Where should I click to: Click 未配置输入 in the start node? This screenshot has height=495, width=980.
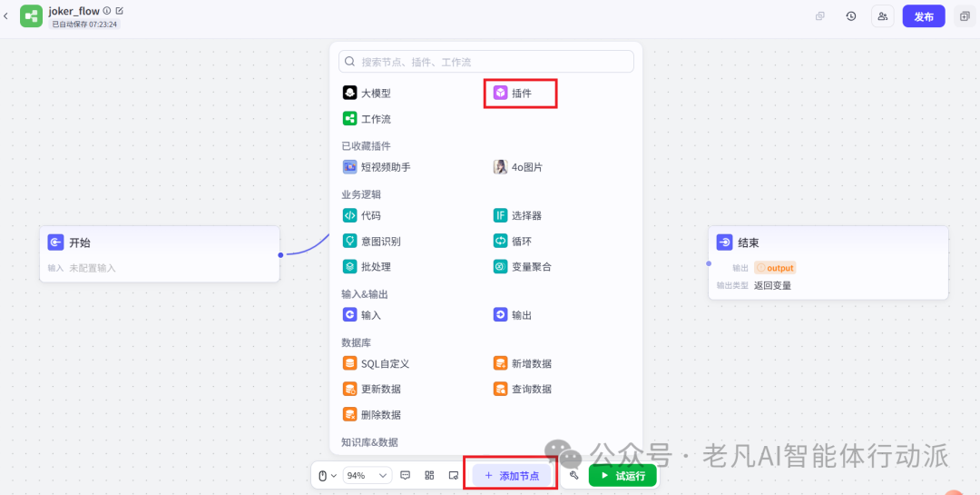[93, 268]
